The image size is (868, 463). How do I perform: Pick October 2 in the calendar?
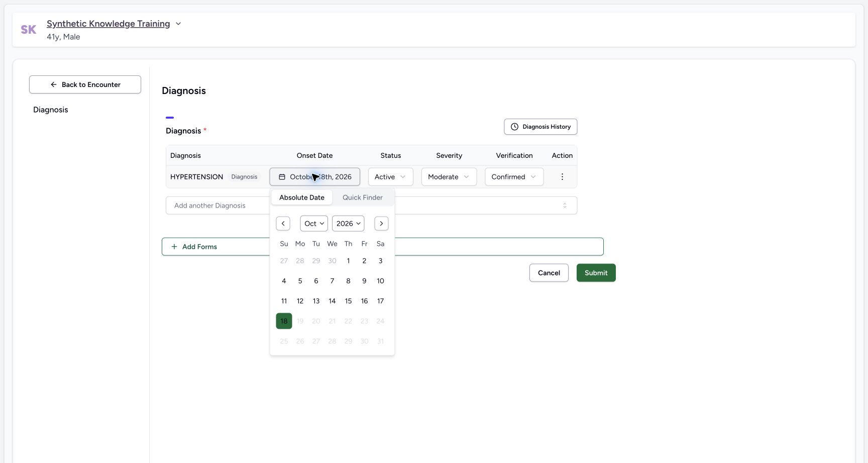364,261
